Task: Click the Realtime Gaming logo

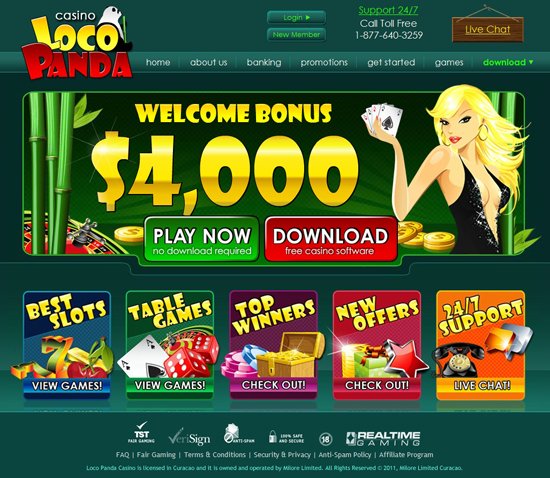Action: tap(383, 438)
